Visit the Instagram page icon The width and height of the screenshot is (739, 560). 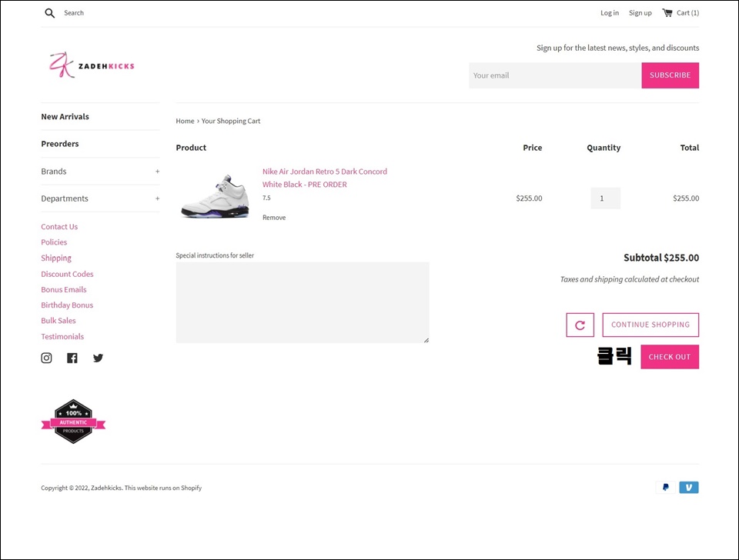(46, 358)
